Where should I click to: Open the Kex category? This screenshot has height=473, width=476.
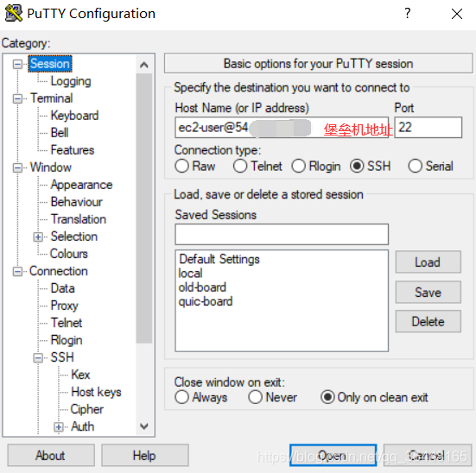[80, 375]
